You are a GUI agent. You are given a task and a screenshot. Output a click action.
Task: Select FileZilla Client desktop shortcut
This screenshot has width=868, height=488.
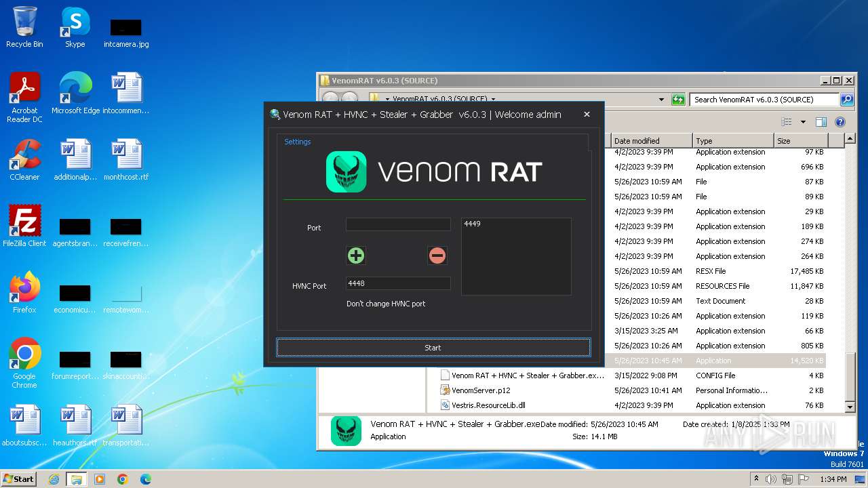pyautogui.click(x=24, y=226)
